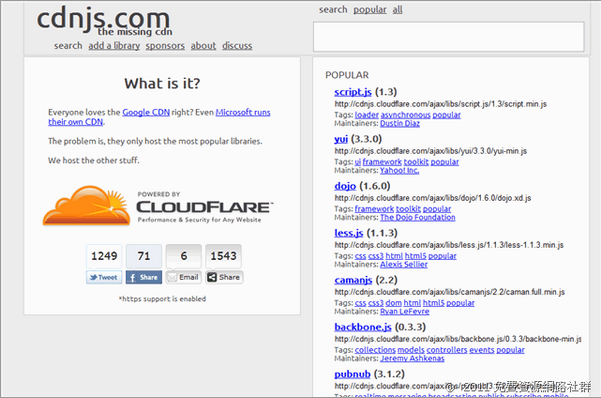Click the 1543 share count bubble
The height and width of the screenshot is (398, 601).
tap(223, 256)
